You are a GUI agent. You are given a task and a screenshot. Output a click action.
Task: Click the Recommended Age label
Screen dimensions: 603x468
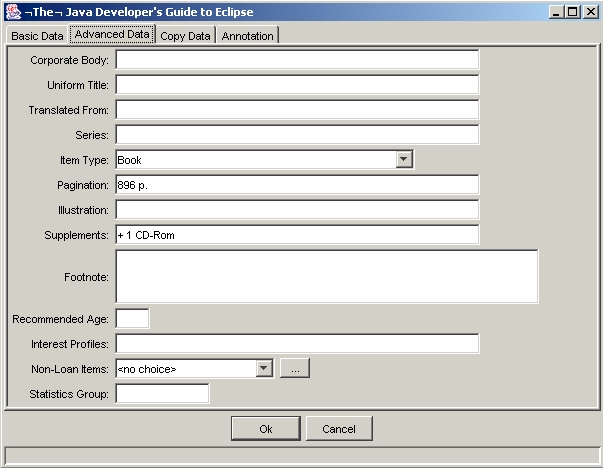point(60,319)
